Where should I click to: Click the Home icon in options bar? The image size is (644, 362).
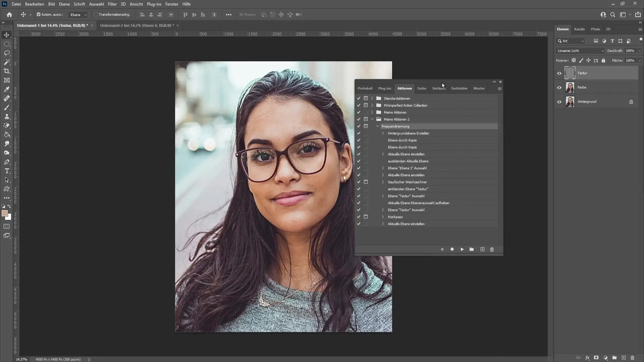pos(9,14)
